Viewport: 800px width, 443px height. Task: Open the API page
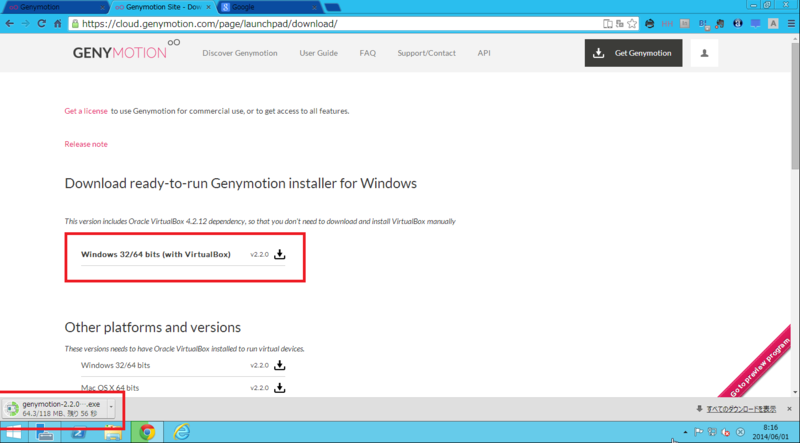(x=484, y=53)
